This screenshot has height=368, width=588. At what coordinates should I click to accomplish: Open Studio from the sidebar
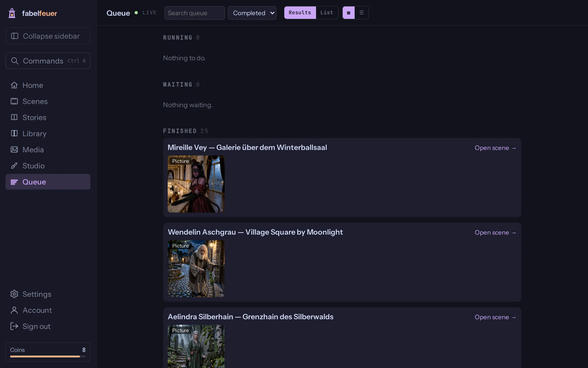click(x=48, y=166)
